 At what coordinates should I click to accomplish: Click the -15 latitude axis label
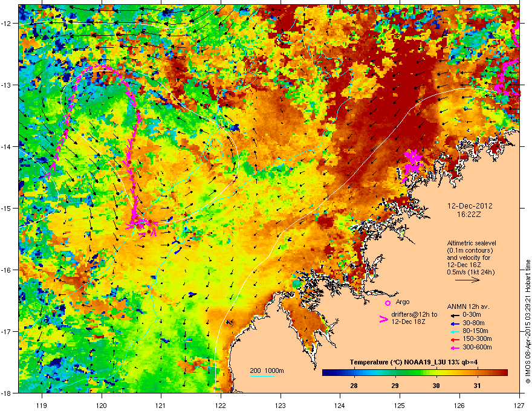point(7,208)
